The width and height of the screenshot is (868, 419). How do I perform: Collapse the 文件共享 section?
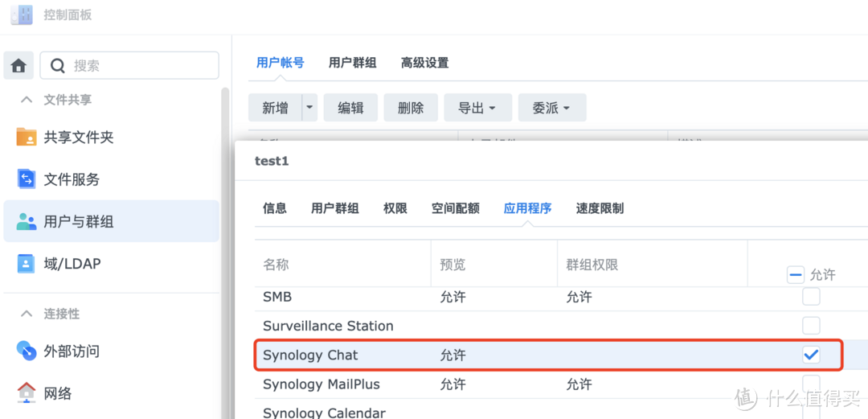click(x=26, y=100)
